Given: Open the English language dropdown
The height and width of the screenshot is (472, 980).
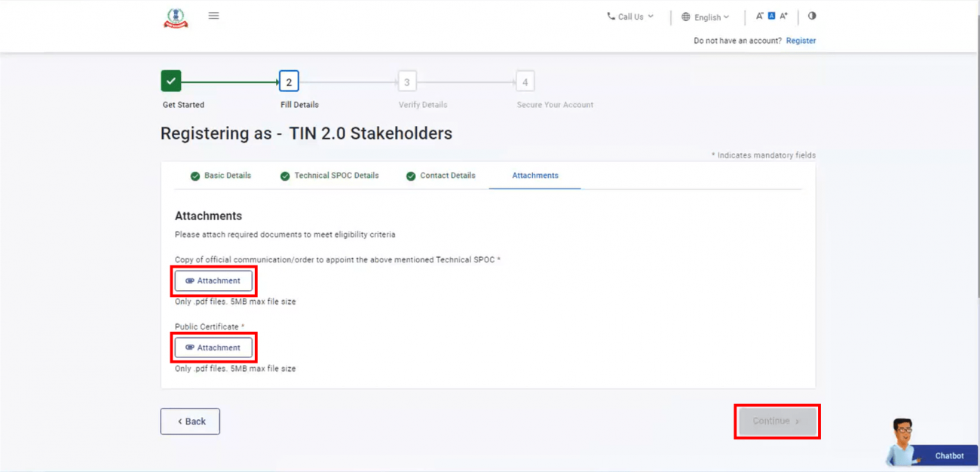Looking at the screenshot, I should click(706, 17).
